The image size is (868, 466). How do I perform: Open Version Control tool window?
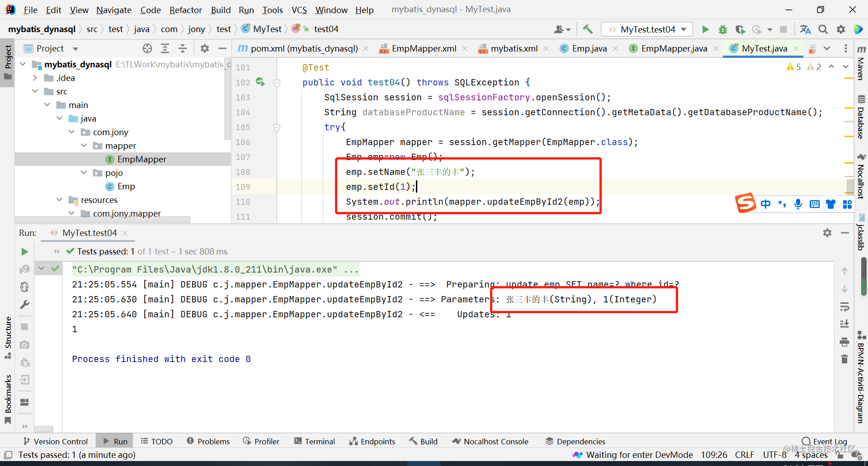pyautogui.click(x=55, y=442)
